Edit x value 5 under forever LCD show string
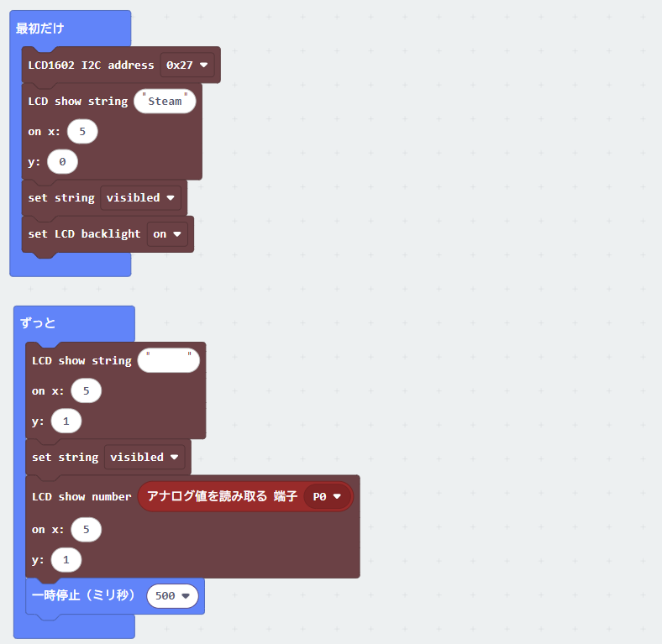This screenshot has height=644, width=662. 87,390
